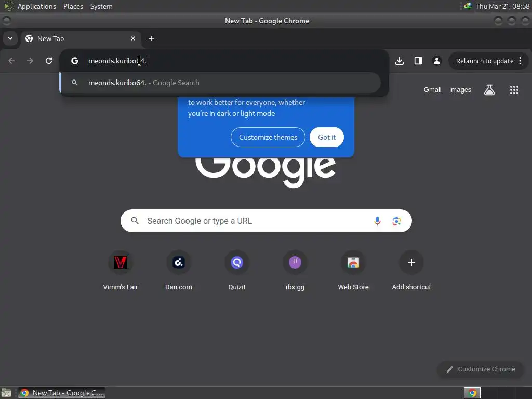Open the Images link

(x=460, y=90)
